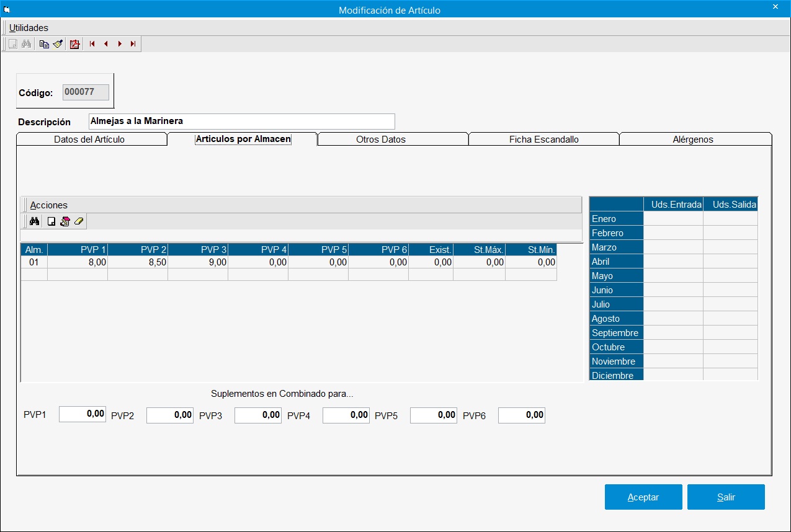Click the 9,00 price cell under PVP 3
The width and height of the screenshot is (791, 532).
pos(198,262)
